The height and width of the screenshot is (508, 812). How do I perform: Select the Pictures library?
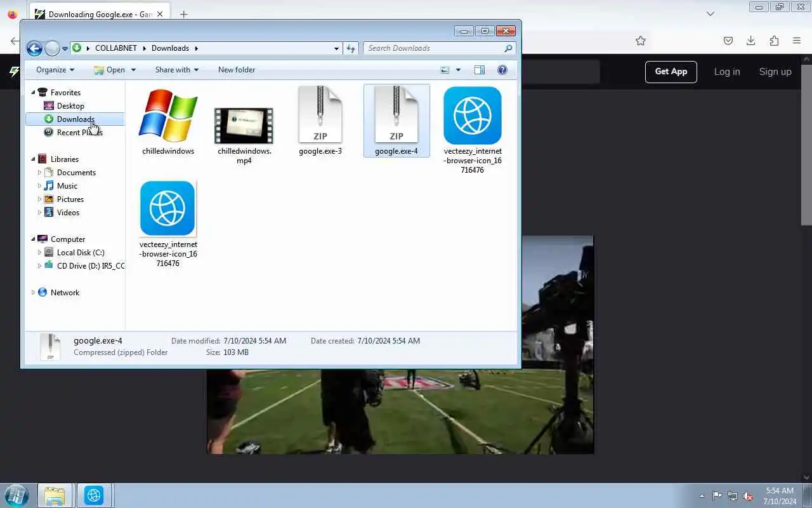coord(70,199)
